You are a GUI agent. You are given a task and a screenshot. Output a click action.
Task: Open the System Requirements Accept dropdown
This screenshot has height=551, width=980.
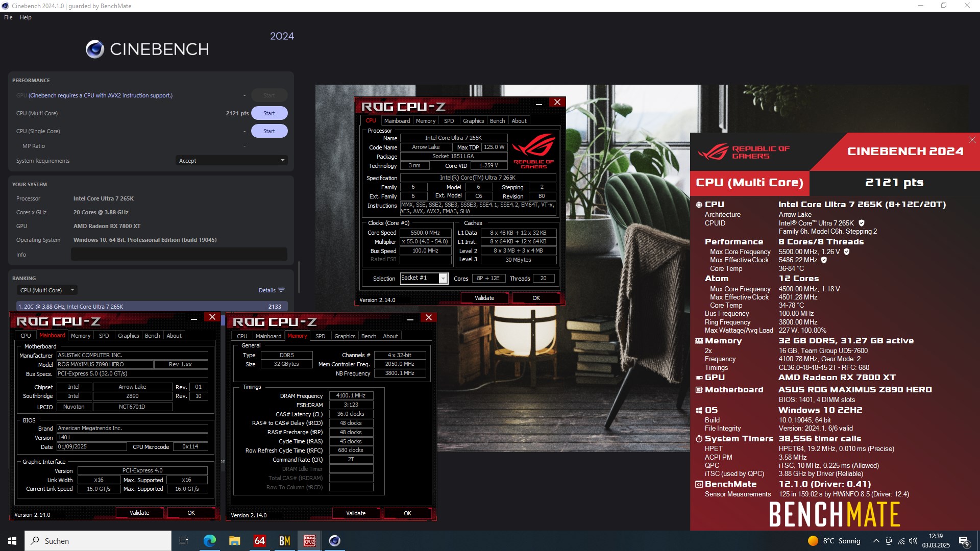pyautogui.click(x=232, y=161)
